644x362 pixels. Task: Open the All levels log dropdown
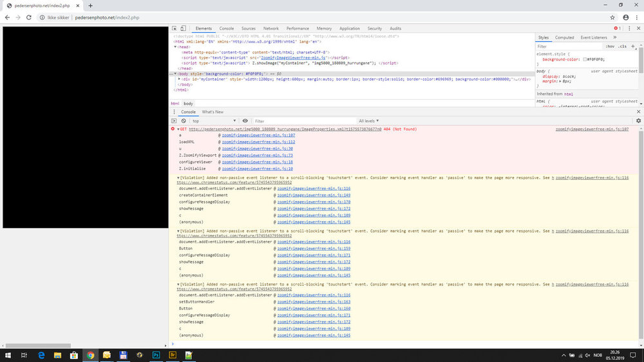tap(368, 121)
